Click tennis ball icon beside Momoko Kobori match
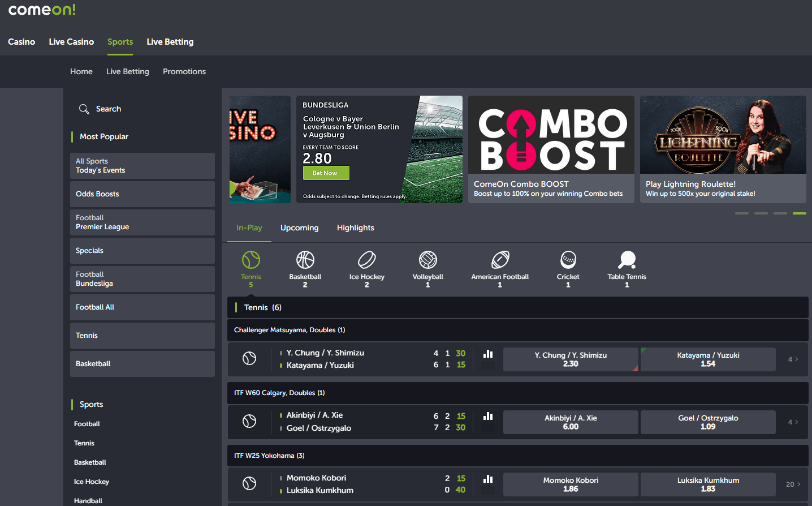The height and width of the screenshot is (506, 812). (x=249, y=483)
